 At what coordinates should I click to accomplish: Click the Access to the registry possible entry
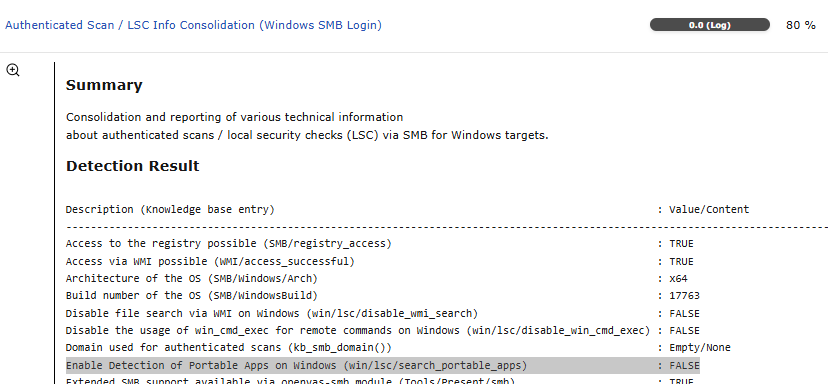(229, 243)
